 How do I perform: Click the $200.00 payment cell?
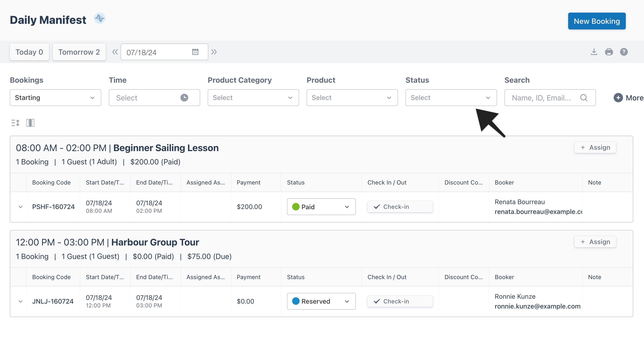click(x=249, y=207)
